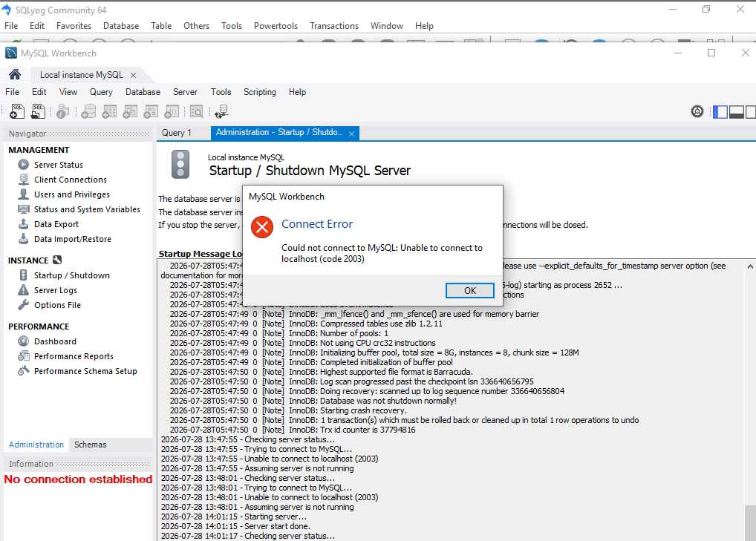Screen dimensions: 756x541
Task: Open Workbench Query menu
Action: (101, 92)
